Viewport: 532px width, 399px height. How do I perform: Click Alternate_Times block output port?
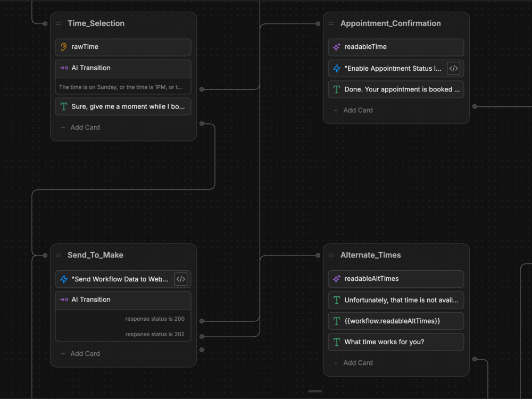click(x=475, y=359)
